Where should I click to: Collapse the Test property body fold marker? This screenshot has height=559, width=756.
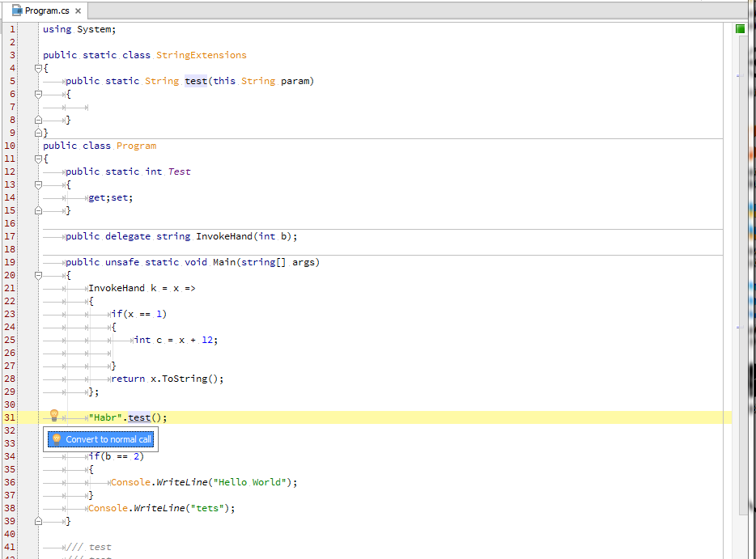coord(38,184)
